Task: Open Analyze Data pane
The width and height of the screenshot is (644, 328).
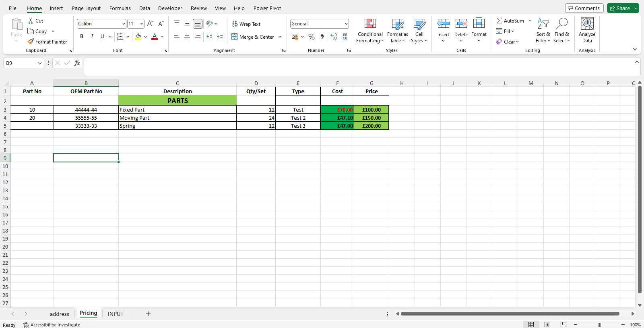Action: [587, 30]
